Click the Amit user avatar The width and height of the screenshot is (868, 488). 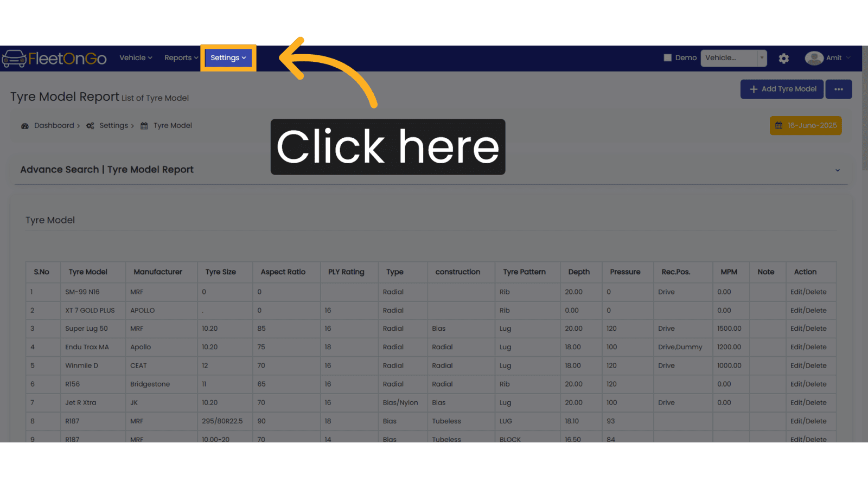pyautogui.click(x=814, y=58)
